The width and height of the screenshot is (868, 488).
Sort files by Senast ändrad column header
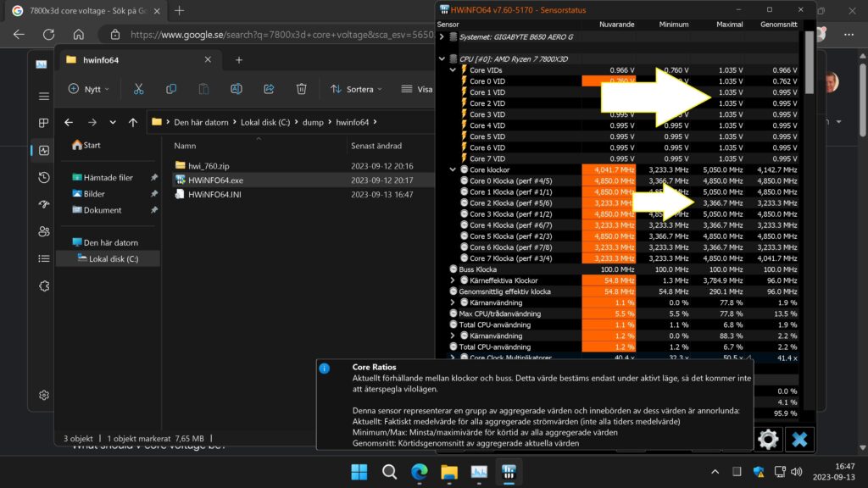376,146
